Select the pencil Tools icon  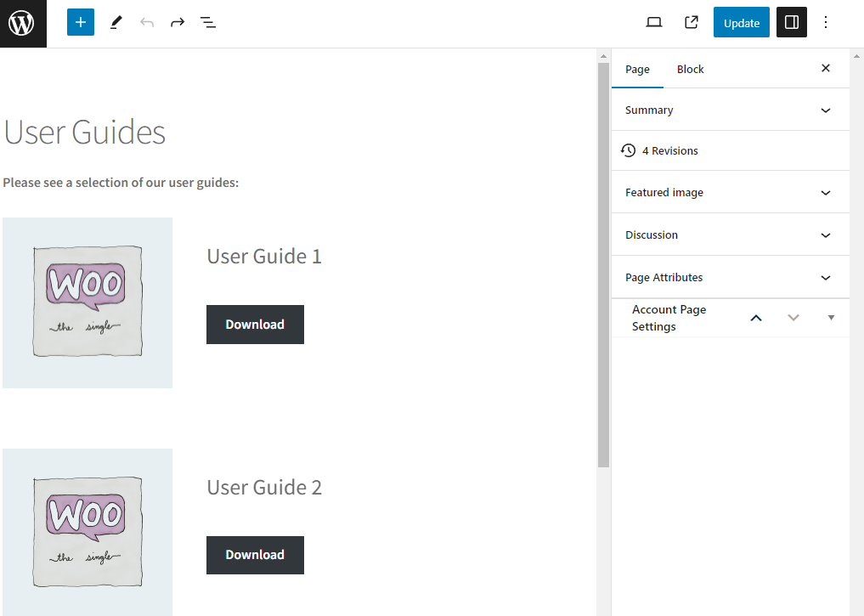(x=116, y=23)
